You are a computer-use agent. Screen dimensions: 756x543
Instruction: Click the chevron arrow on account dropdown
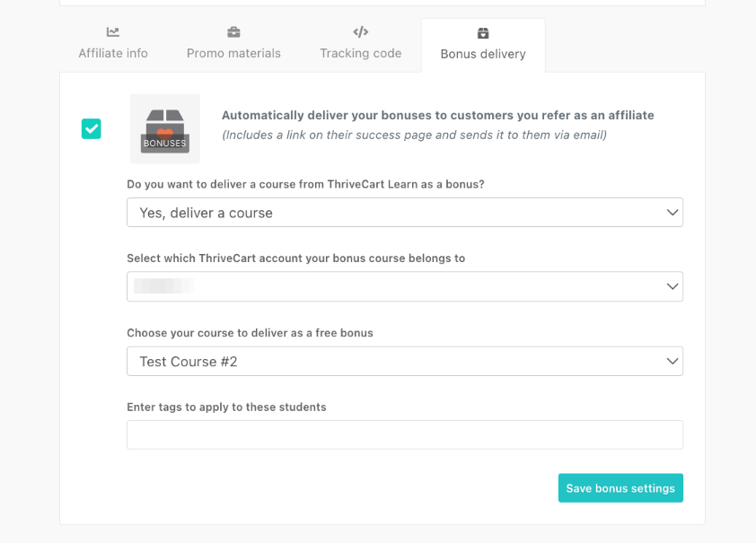(672, 286)
